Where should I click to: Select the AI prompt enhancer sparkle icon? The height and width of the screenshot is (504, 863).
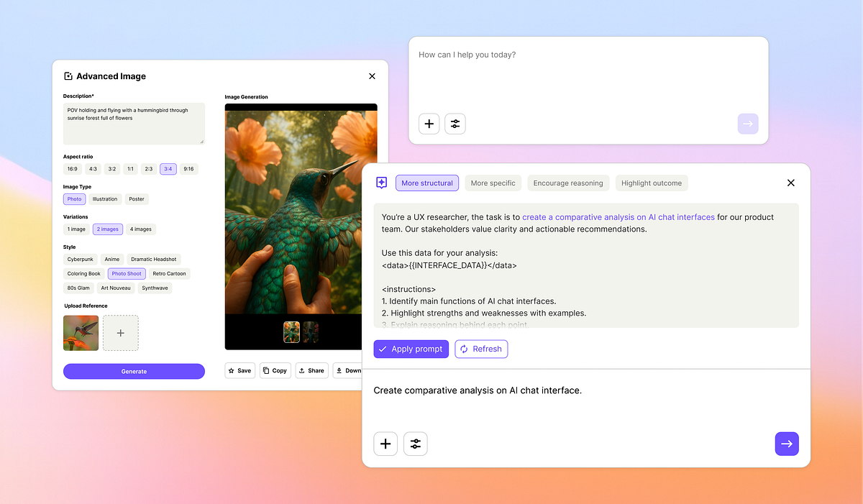coord(382,183)
